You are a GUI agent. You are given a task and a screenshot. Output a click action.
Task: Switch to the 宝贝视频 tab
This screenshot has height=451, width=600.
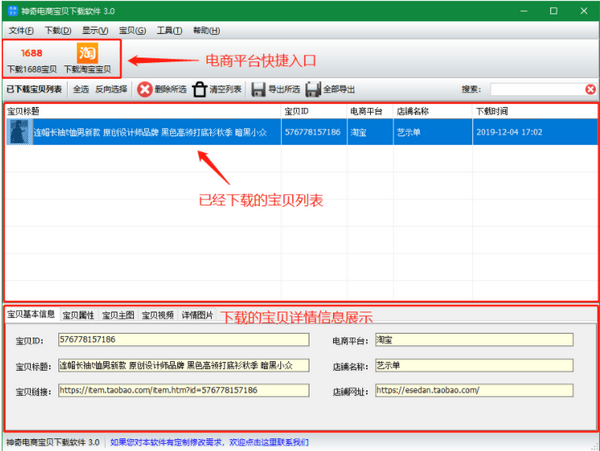pos(158,314)
